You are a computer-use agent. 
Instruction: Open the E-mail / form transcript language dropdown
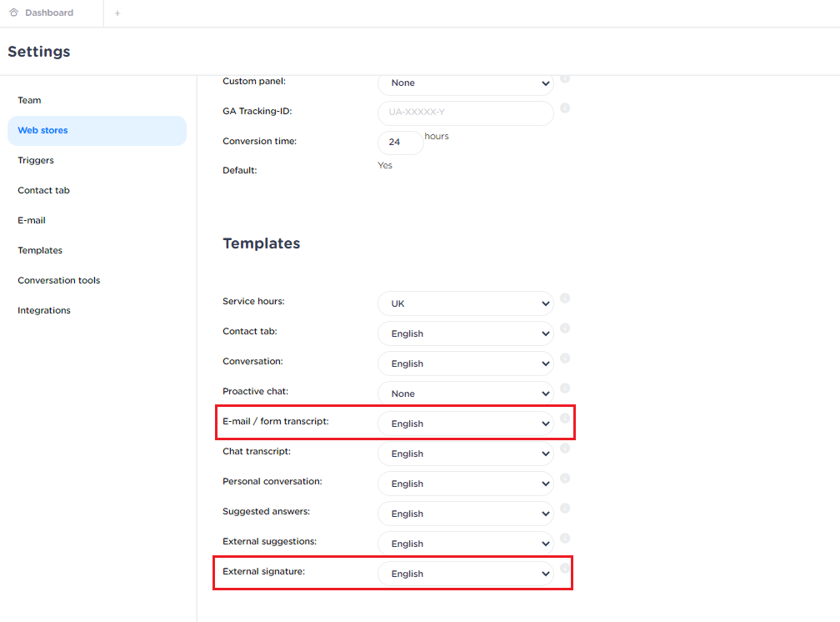(x=465, y=423)
